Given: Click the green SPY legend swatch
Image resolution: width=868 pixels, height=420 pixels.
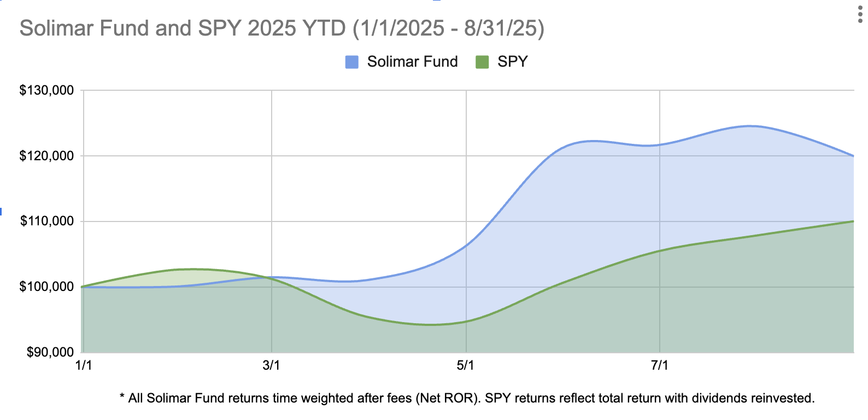Looking at the screenshot, I should click(x=482, y=62).
